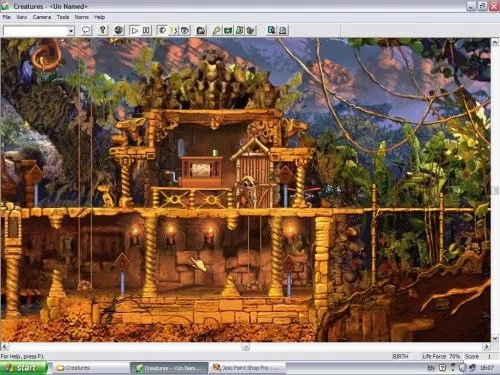Toggle the yellow highlighted toolbar icon
This screenshot has width=500, height=375.
(174, 30)
